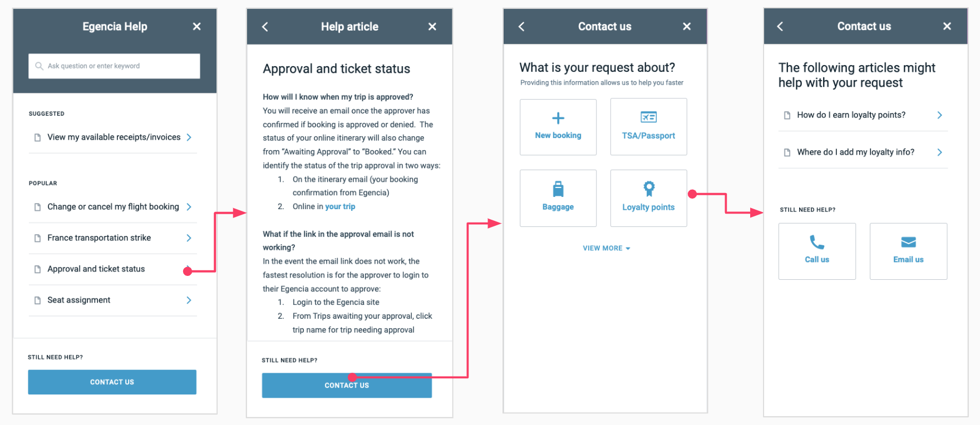
Task: Go back from the What is your request panel
Action: point(521,26)
